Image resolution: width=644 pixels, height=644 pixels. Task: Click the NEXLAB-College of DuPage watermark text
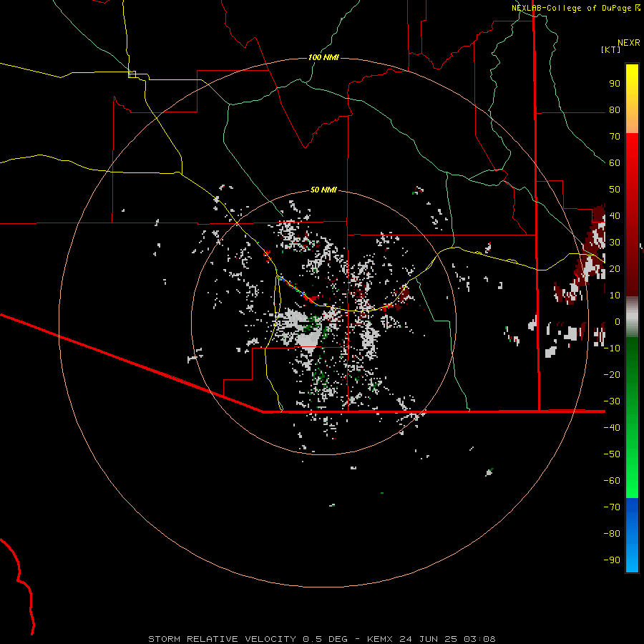pos(572,8)
